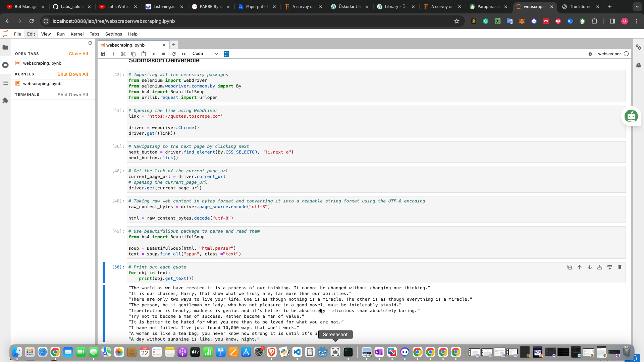Image resolution: width=644 pixels, height=362 pixels.
Task: Collapse cell 50 input using blue bar
Action: click(104, 273)
